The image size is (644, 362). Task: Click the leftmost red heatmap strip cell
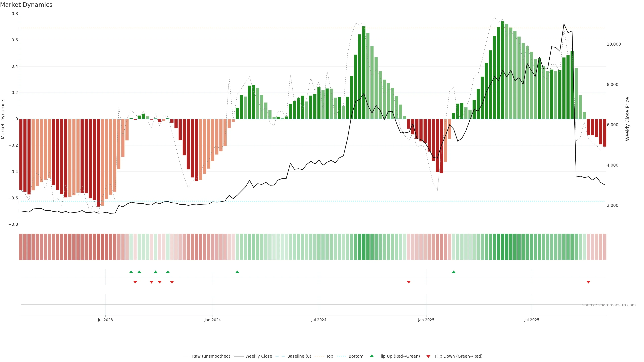21,247
